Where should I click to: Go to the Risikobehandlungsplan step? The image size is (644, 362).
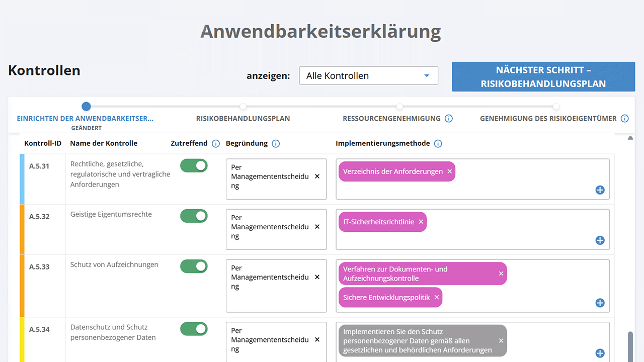click(243, 119)
